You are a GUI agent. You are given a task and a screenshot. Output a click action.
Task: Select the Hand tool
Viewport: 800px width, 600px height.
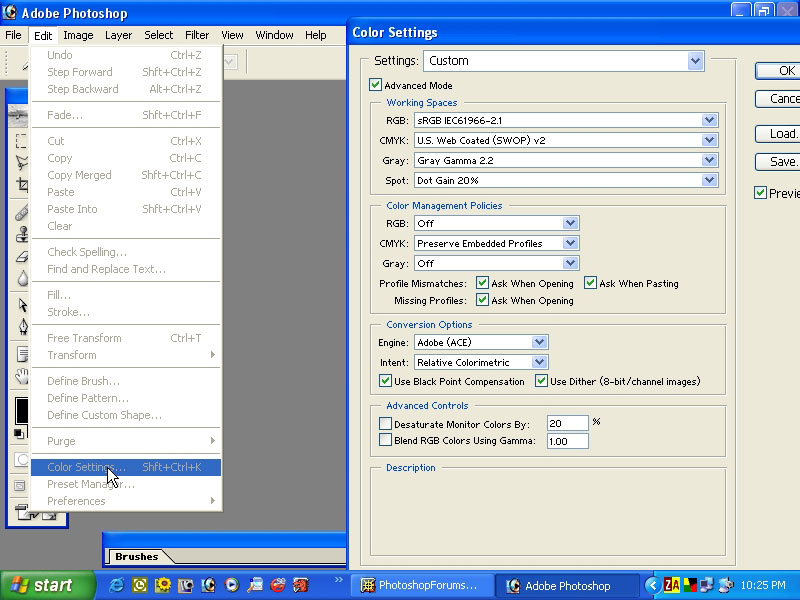coord(22,377)
